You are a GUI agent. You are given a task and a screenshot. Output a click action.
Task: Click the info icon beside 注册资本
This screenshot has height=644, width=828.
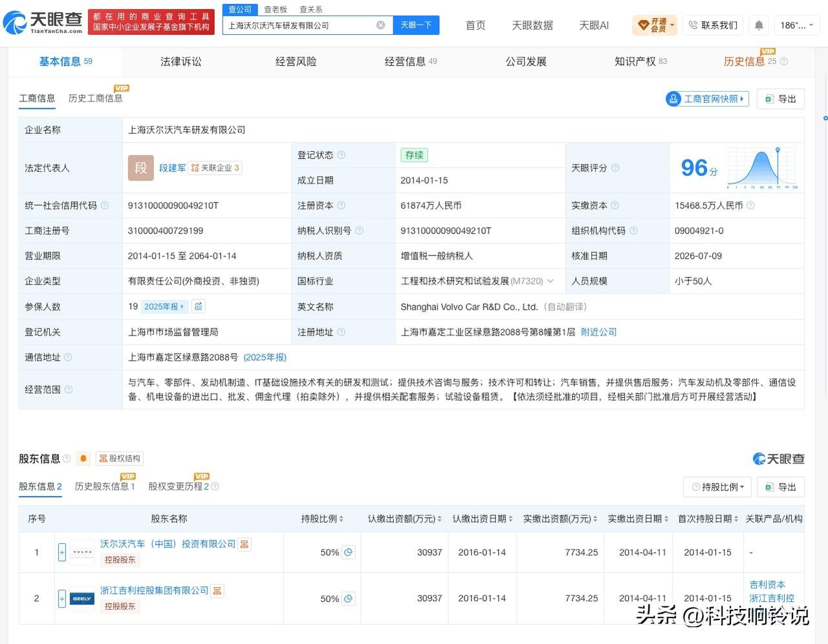click(x=341, y=206)
